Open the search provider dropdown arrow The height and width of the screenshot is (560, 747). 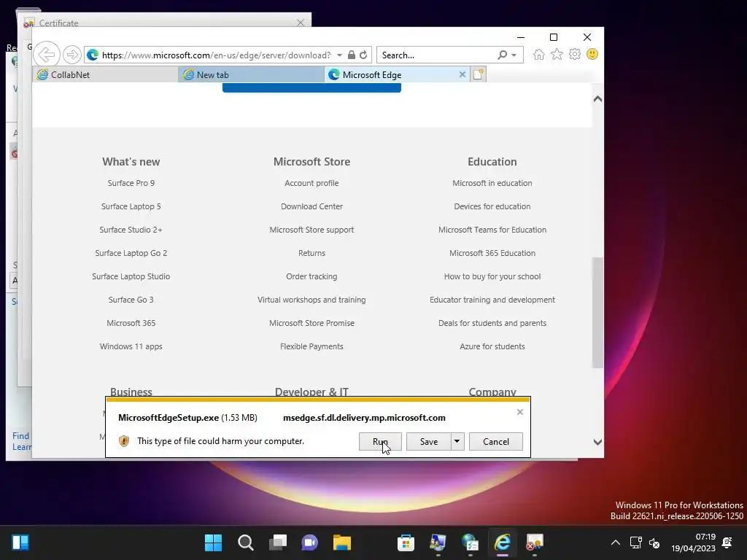[x=514, y=55]
